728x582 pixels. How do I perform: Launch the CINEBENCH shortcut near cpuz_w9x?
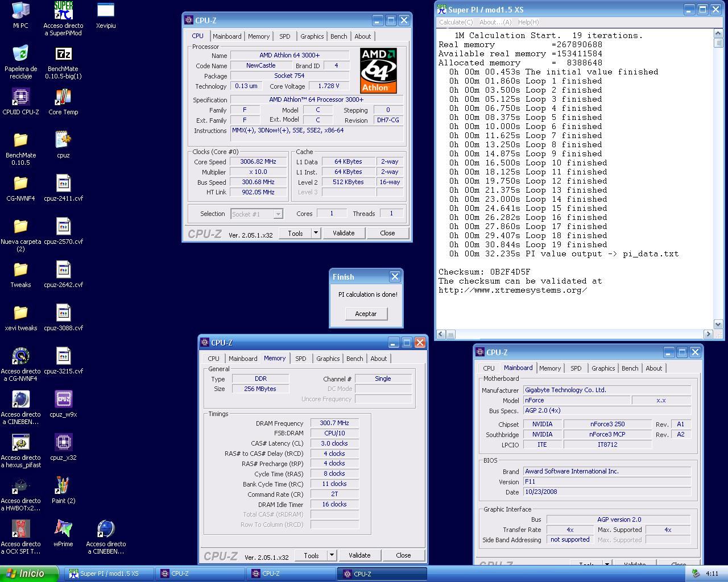[x=20, y=399]
